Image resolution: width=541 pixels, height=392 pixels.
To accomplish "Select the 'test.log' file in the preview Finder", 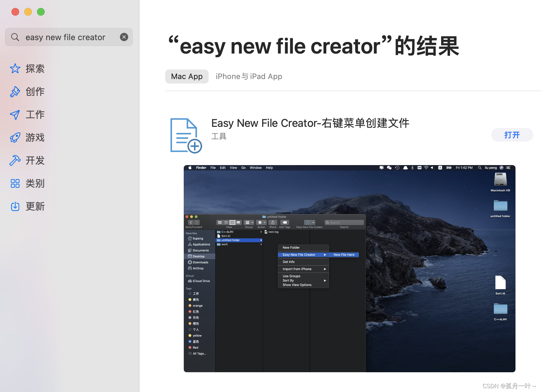I will click(271, 232).
